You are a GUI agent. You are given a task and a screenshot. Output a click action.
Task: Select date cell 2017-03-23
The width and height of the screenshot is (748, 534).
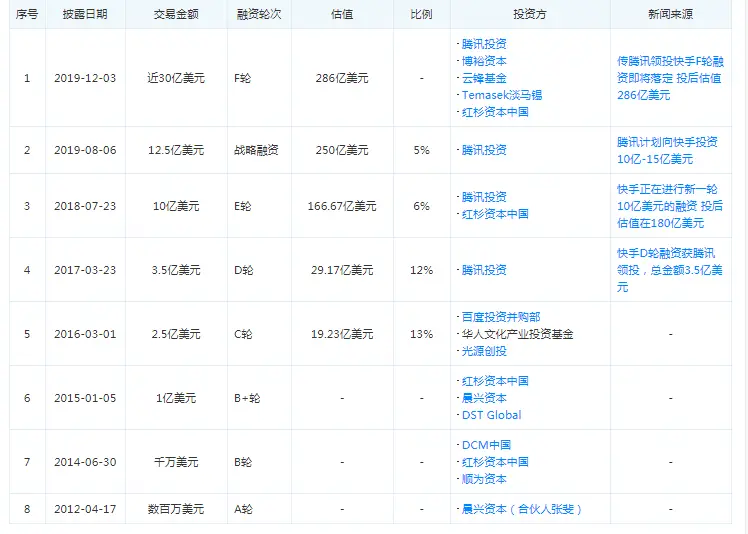pyautogui.click(x=85, y=270)
